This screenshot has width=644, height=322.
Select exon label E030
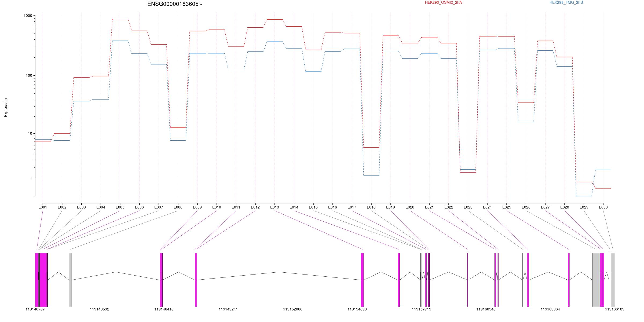[x=603, y=207]
